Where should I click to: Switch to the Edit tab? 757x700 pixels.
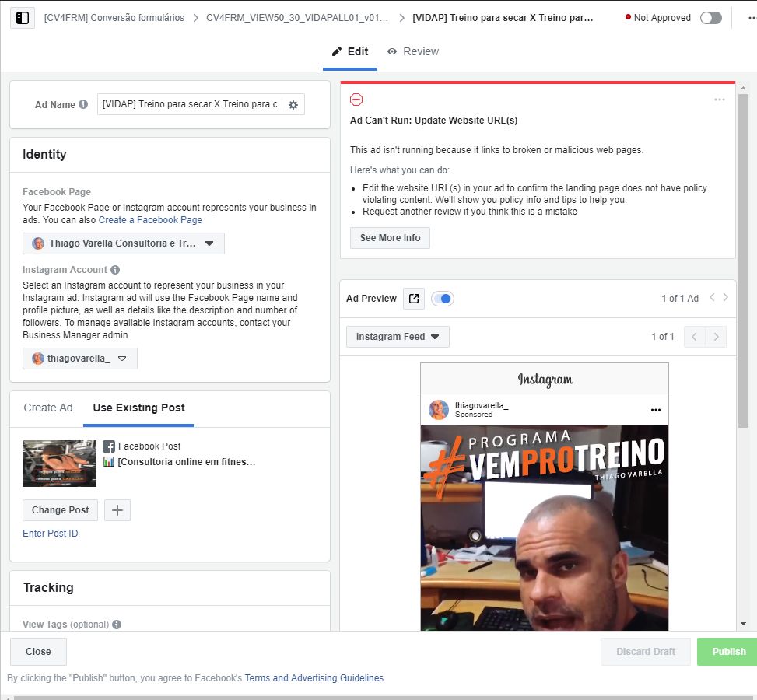pyautogui.click(x=350, y=51)
